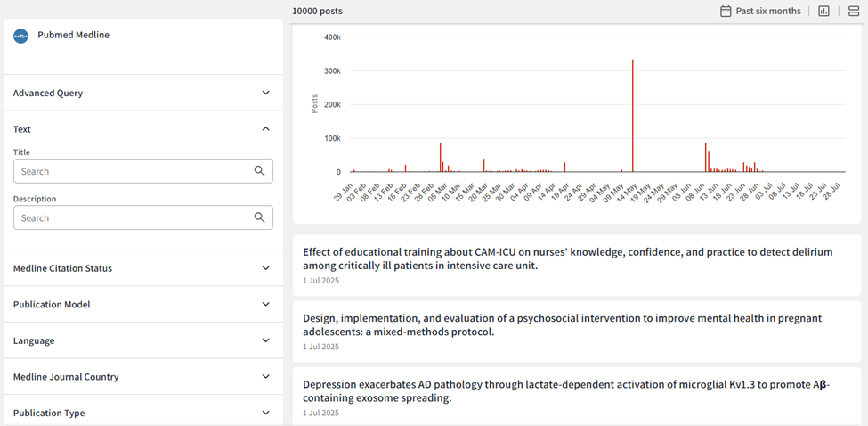
Task: Collapse the Text filter section
Action: 265,129
